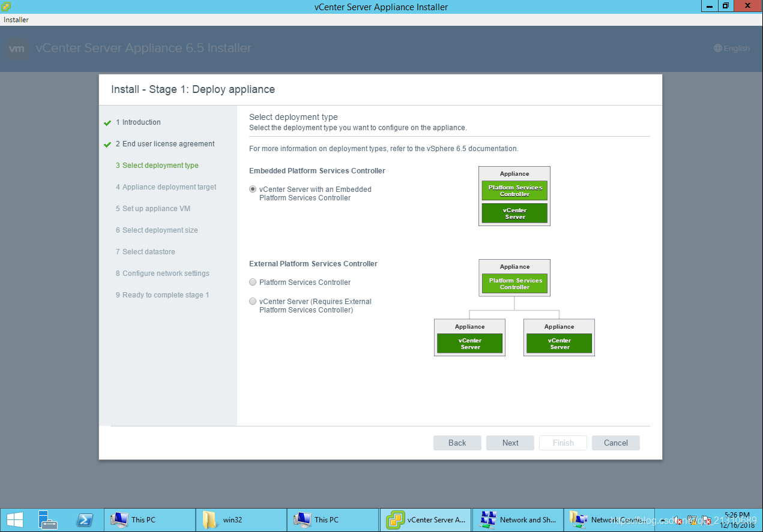Switch to Network and Sharing taskbar window
The height and width of the screenshot is (532, 763).
click(517, 520)
